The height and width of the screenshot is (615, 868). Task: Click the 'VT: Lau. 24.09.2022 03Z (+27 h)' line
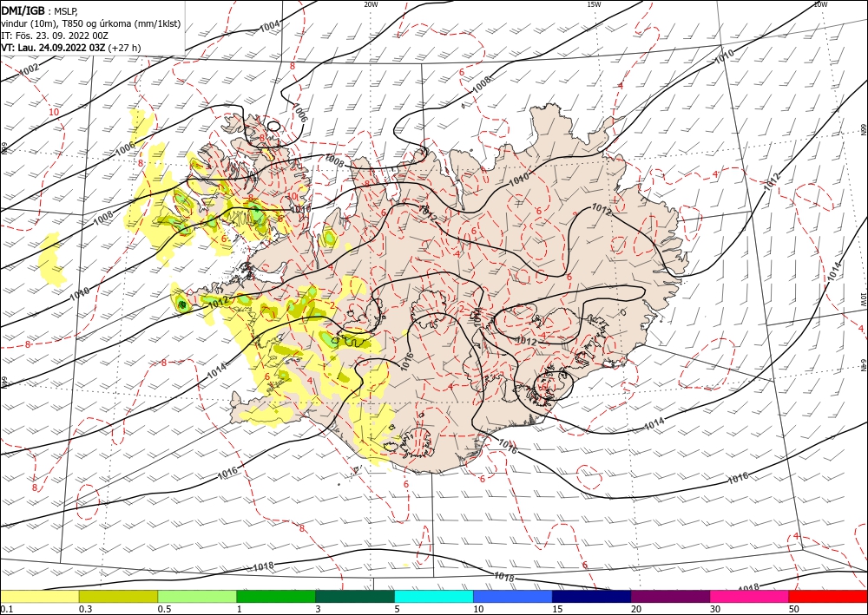pos(71,48)
